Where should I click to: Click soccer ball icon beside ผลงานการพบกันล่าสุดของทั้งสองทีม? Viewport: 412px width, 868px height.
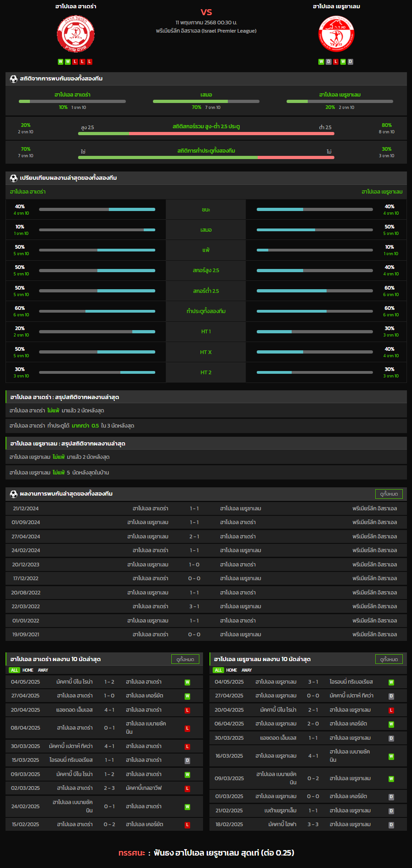pos(14,494)
